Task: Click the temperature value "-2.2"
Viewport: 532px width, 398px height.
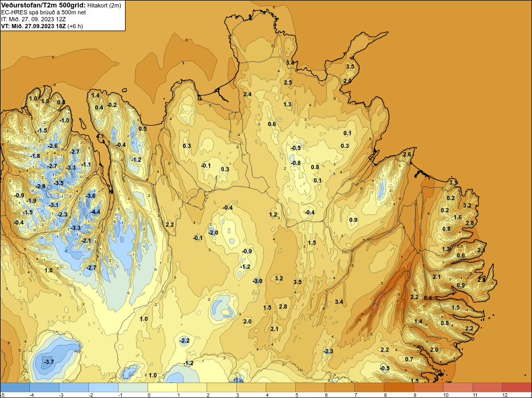Action: pyautogui.click(x=184, y=341)
